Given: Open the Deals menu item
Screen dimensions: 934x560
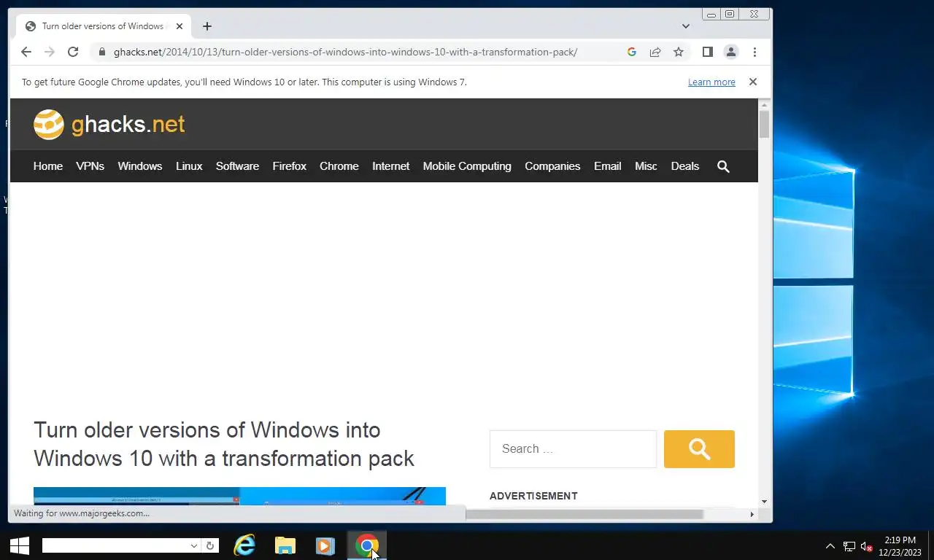Looking at the screenshot, I should click(x=685, y=166).
